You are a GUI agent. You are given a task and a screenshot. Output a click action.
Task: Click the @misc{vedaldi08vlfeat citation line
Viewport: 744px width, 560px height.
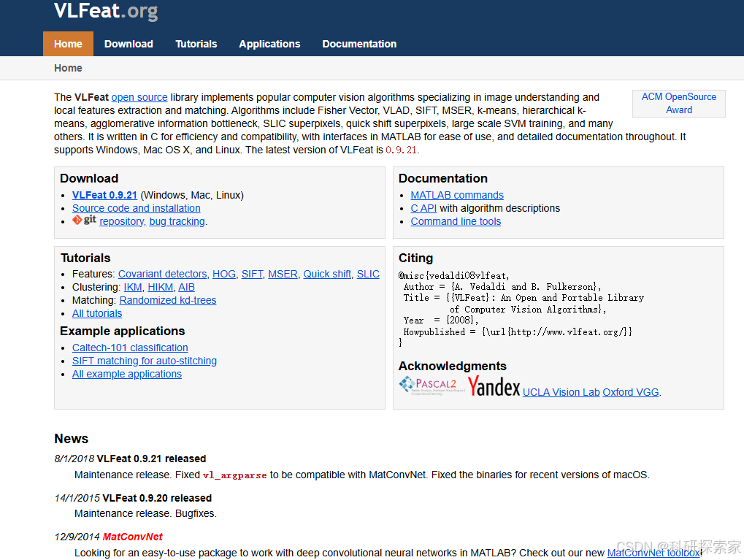(x=454, y=276)
